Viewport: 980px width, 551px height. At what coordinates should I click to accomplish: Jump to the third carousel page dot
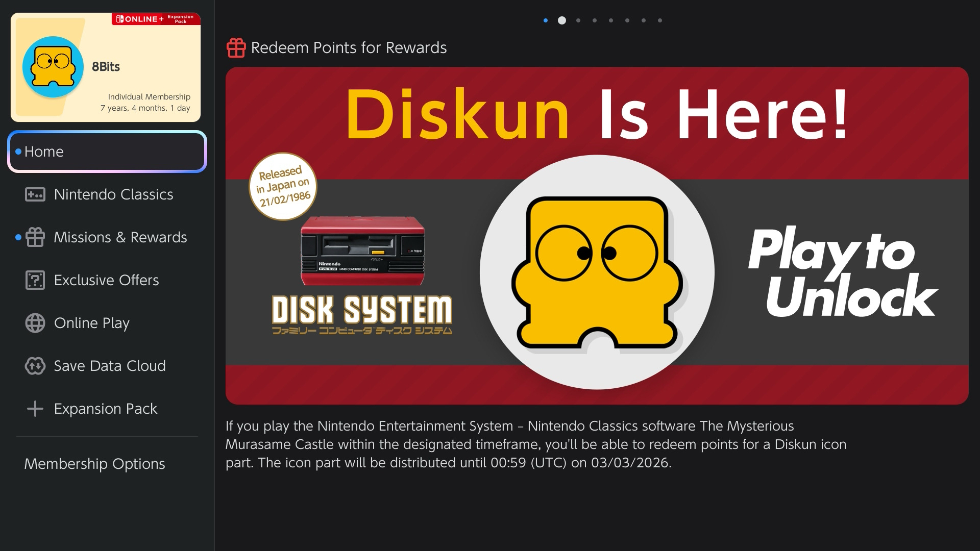pos(578,20)
